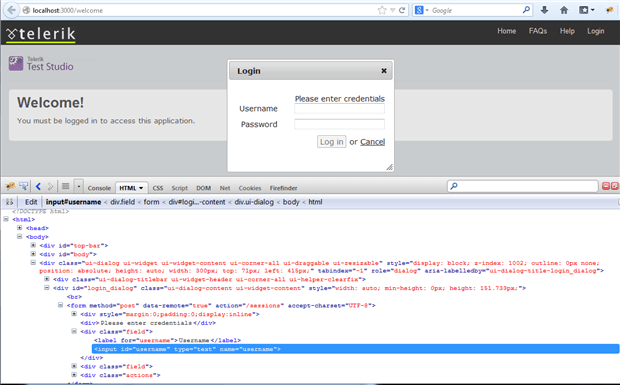The width and height of the screenshot is (620, 385).
Task: Click the Firebug bug menu icon
Action: (x=10, y=186)
